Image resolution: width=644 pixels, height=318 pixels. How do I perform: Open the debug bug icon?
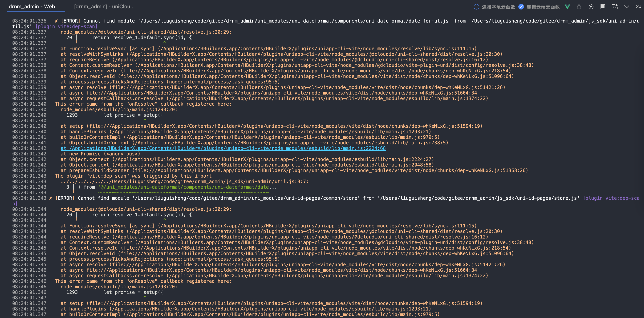(x=579, y=7)
